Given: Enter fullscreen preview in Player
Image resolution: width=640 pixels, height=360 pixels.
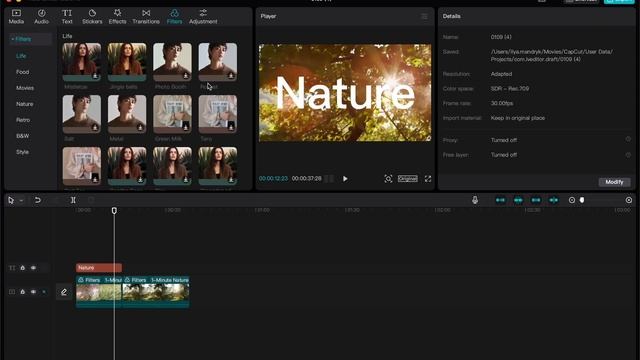Looking at the screenshot, I should point(428,179).
